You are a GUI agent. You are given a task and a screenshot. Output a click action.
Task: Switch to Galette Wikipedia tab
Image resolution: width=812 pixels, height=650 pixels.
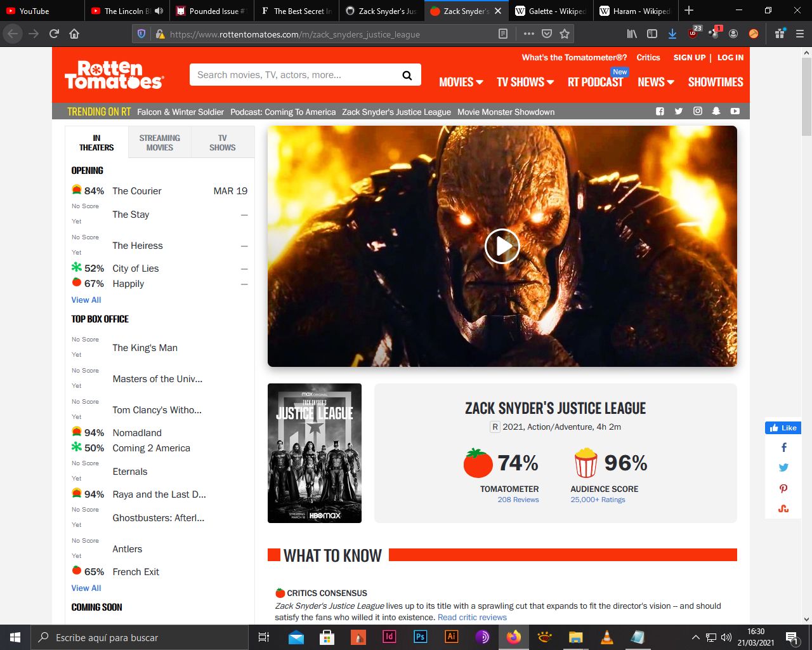click(551, 11)
